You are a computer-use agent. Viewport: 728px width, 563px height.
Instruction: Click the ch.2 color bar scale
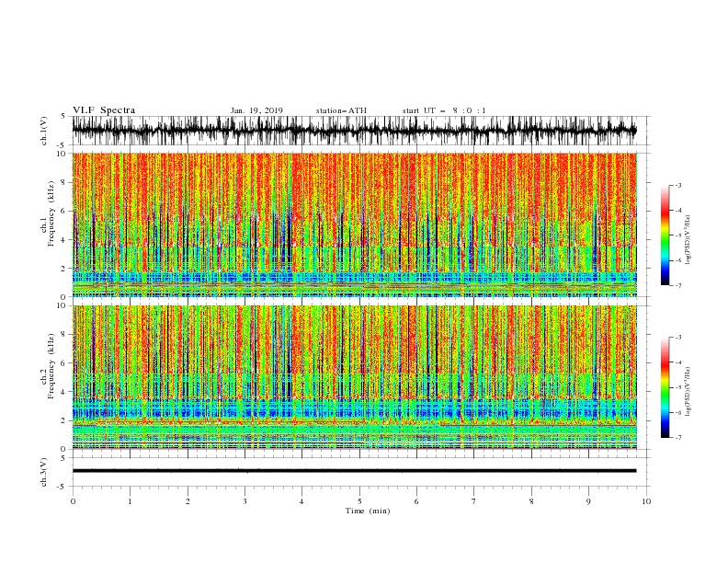point(665,387)
